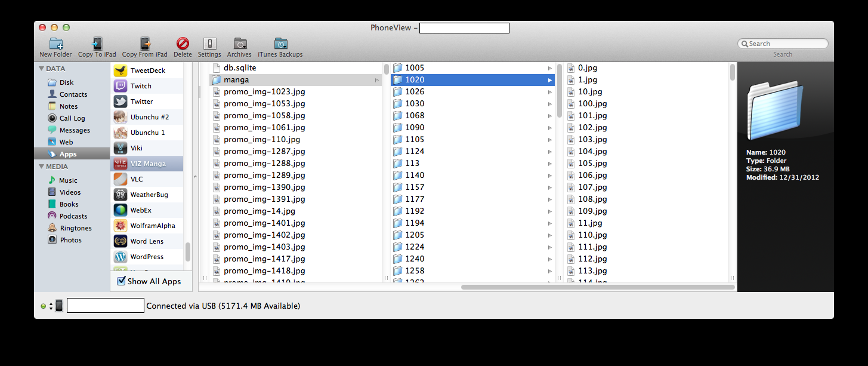The height and width of the screenshot is (366, 868).
Task: Open the Archives toolbar icon
Action: pos(239,44)
